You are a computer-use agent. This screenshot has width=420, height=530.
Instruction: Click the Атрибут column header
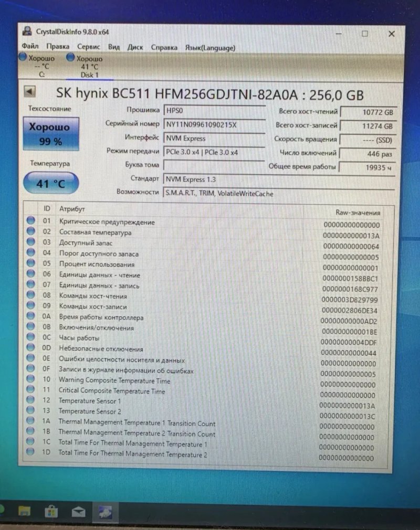tap(72, 208)
